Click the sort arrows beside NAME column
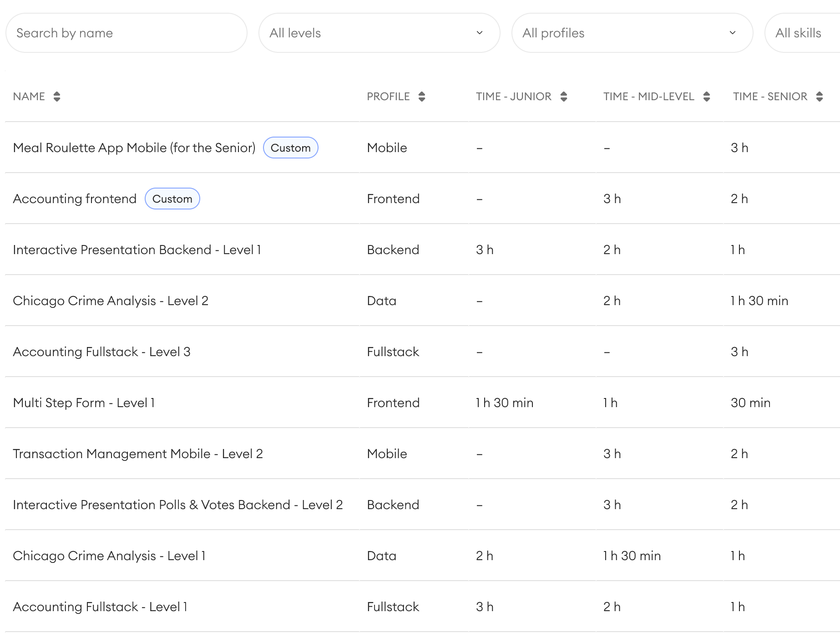This screenshot has height=633, width=840. pos(57,97)
